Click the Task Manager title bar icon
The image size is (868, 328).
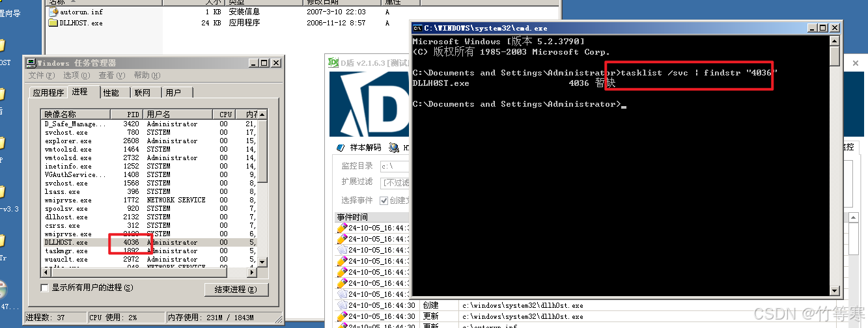click(31, 63)
